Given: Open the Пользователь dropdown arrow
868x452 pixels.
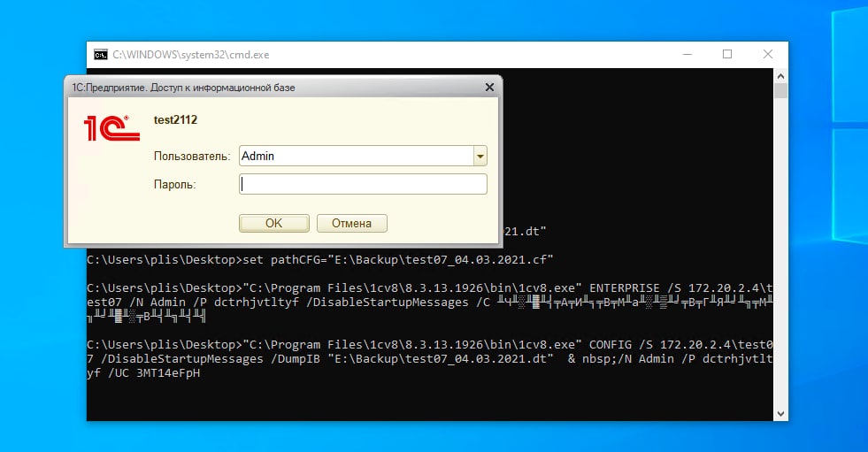Looking at the screenshot, I should (x=480, y=156).
